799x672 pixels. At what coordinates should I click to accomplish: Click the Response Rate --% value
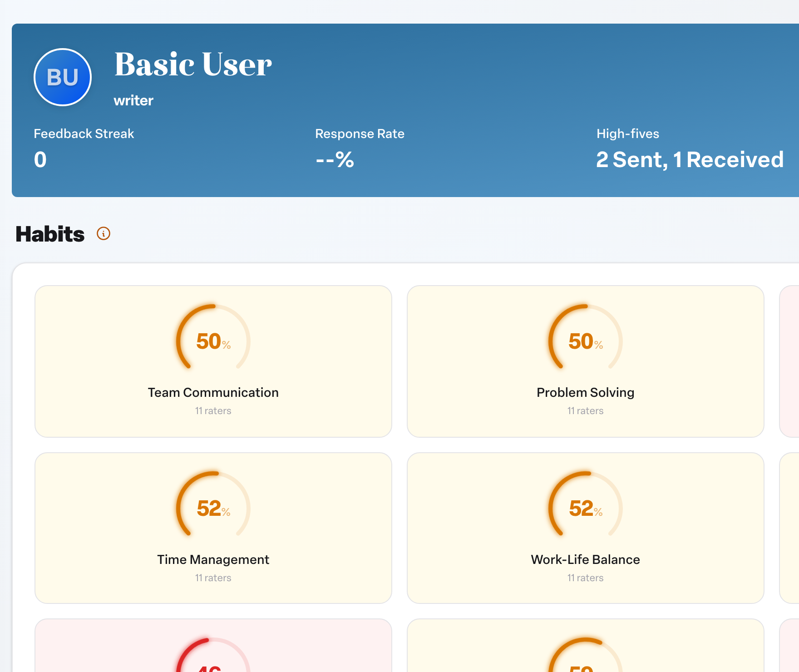pyautogui.click(x=335, y=160)
